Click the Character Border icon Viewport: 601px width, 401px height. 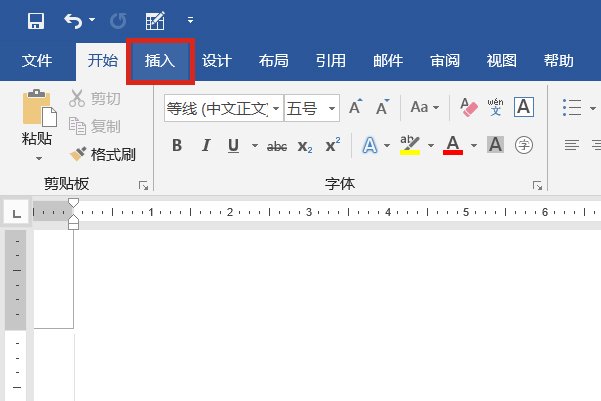(x=524, y=107)
